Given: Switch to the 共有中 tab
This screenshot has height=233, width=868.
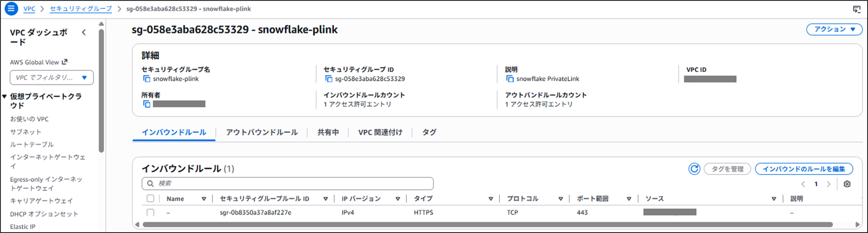Looking at the screenshot, I should coord(328,132).
